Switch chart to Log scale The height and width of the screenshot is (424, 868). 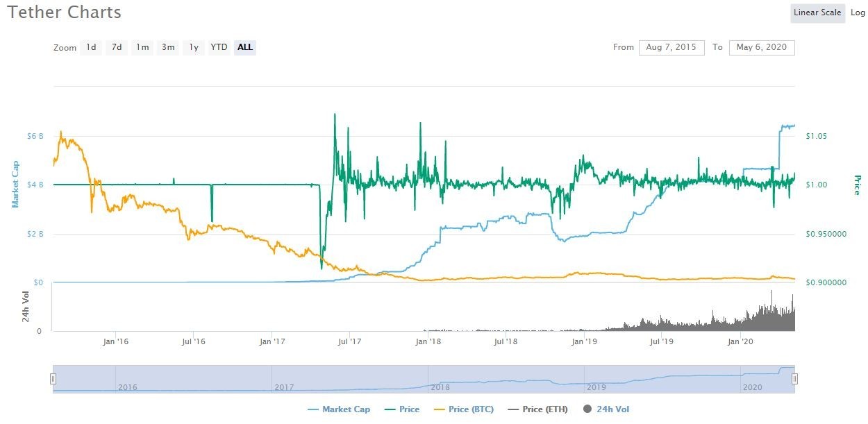(x=858, y=12)
